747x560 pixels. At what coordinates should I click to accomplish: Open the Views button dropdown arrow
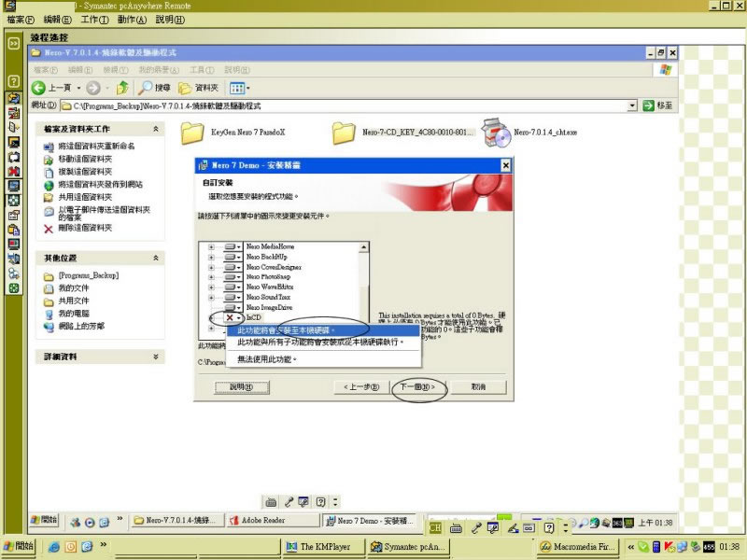(248, 88)
